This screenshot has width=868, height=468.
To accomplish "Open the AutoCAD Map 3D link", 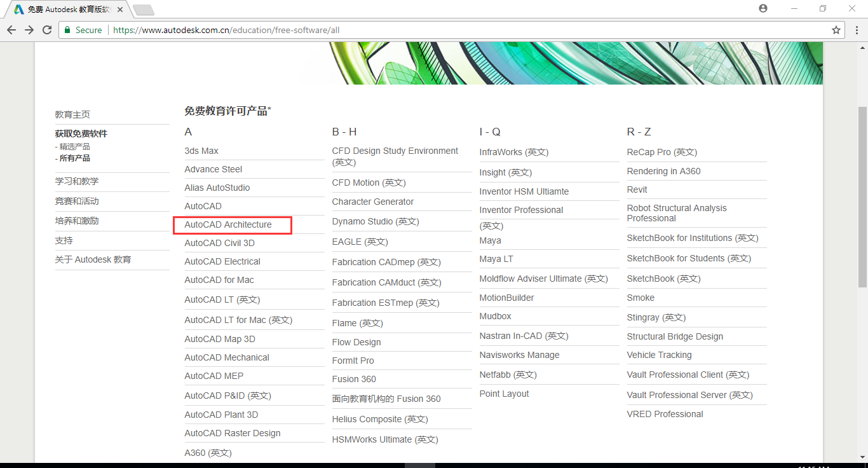I will (x=220, y=339).
